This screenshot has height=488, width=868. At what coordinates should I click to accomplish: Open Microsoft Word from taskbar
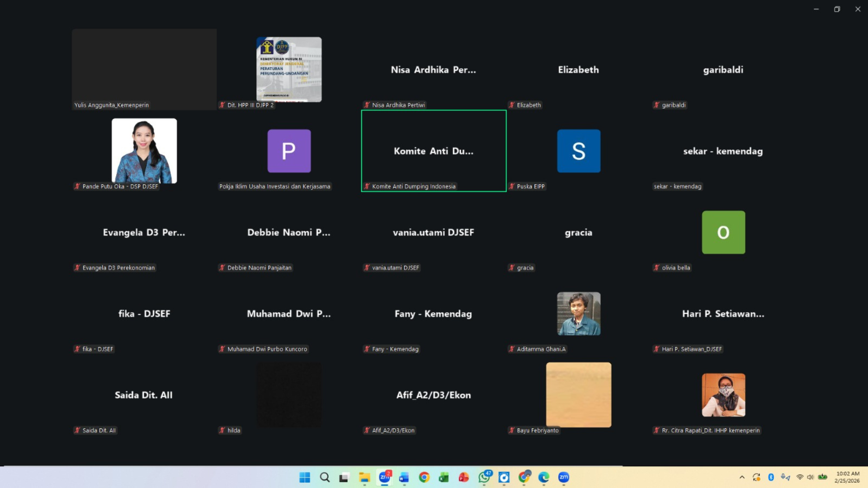point(404,477)
